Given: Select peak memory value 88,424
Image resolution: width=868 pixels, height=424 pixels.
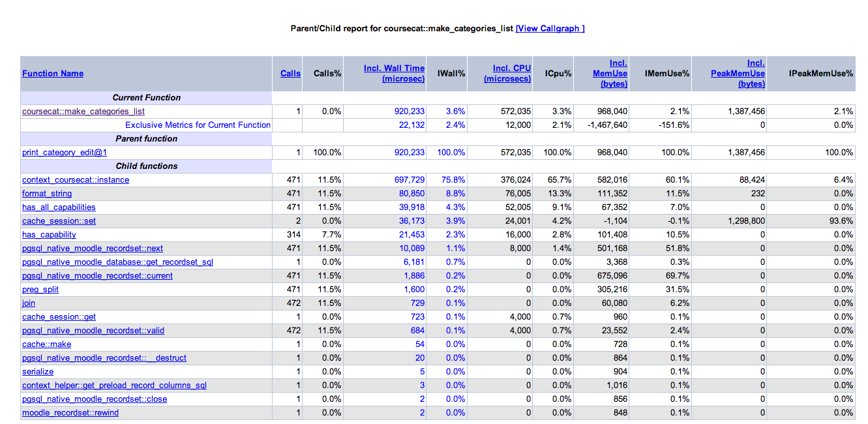Looking at the screenshot, I should pyautogui.click(x=752, y=180).
